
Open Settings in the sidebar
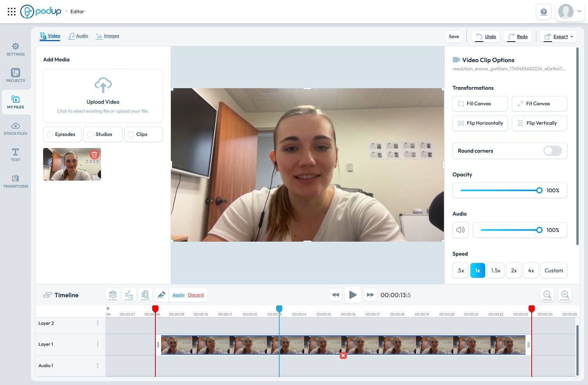pyautogui.click(x=16, y=49)
